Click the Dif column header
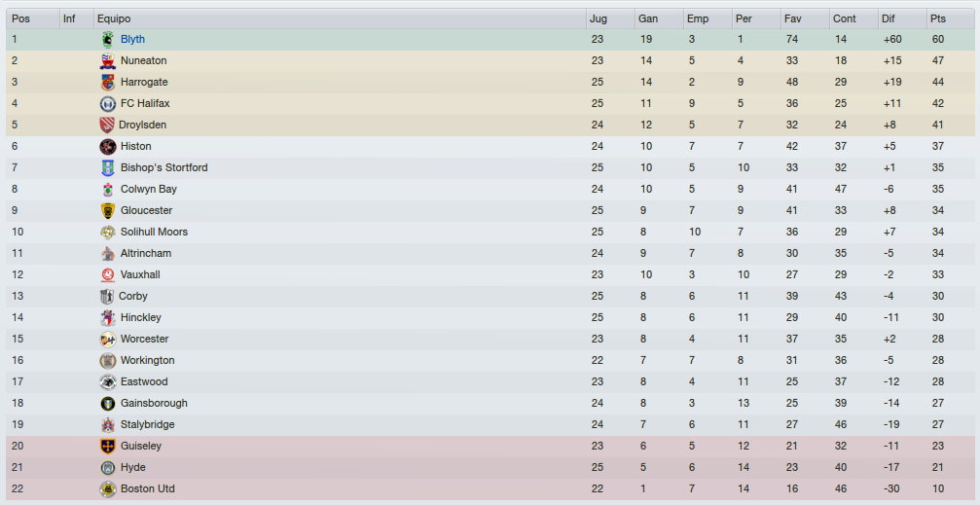Screen dimensions: 980x505 tap(902, 18)
